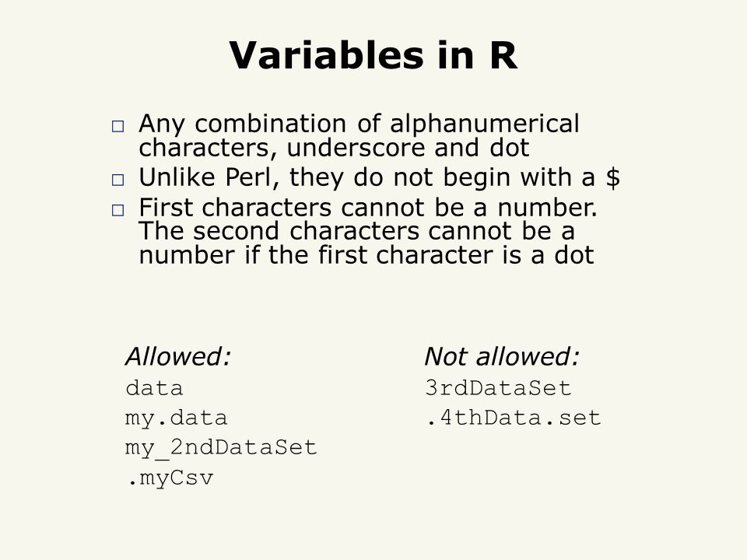Click the dollar sign character

(x=612, y=177)
